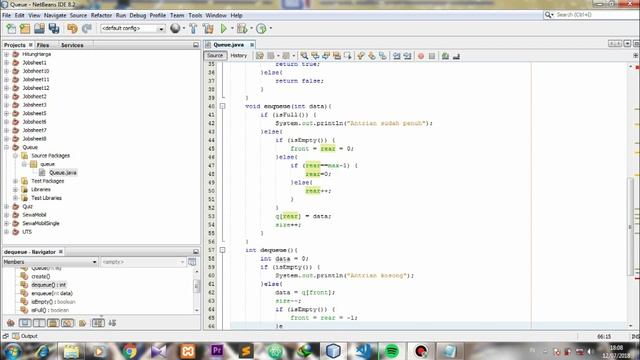Click the Last Edit editor toolbar icon
The image size is (640, 360).
tap(260, 56)
